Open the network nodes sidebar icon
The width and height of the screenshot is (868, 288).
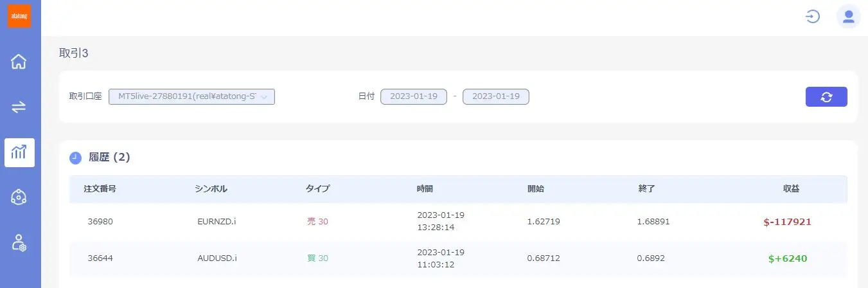coord(19,197)
